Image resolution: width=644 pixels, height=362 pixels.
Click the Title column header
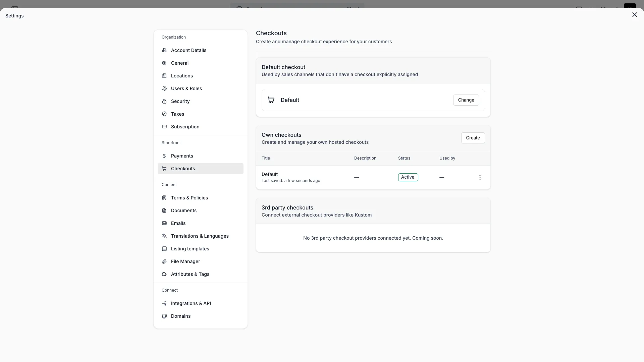coord(266,158)
